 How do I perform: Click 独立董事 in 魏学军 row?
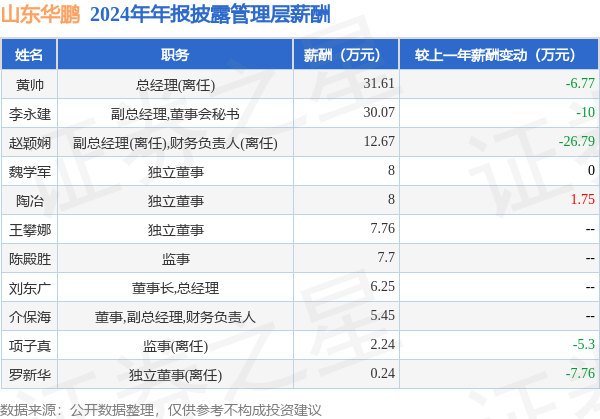point(176,172)
